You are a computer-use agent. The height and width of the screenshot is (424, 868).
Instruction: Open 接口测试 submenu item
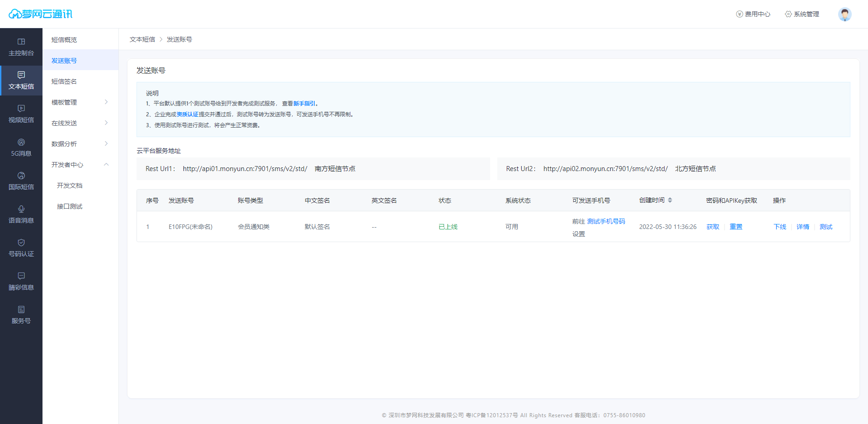click(x=80, y=206)
